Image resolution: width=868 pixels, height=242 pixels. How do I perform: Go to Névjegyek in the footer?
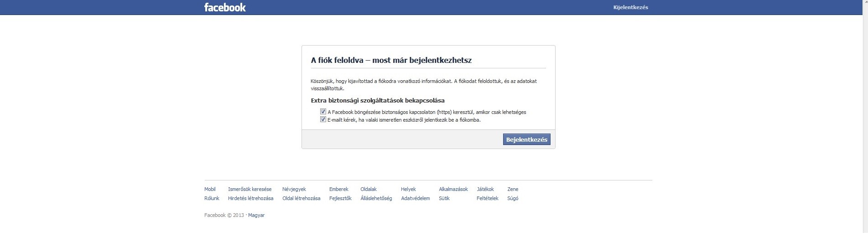pos(294,189)
